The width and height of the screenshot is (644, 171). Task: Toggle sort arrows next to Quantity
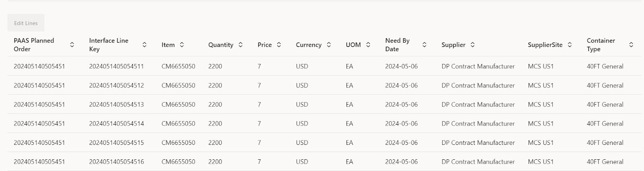pos(241,45)
